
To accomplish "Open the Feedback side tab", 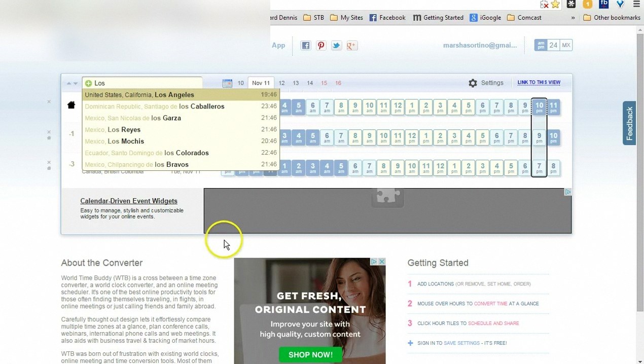I will tap(630, 123).
